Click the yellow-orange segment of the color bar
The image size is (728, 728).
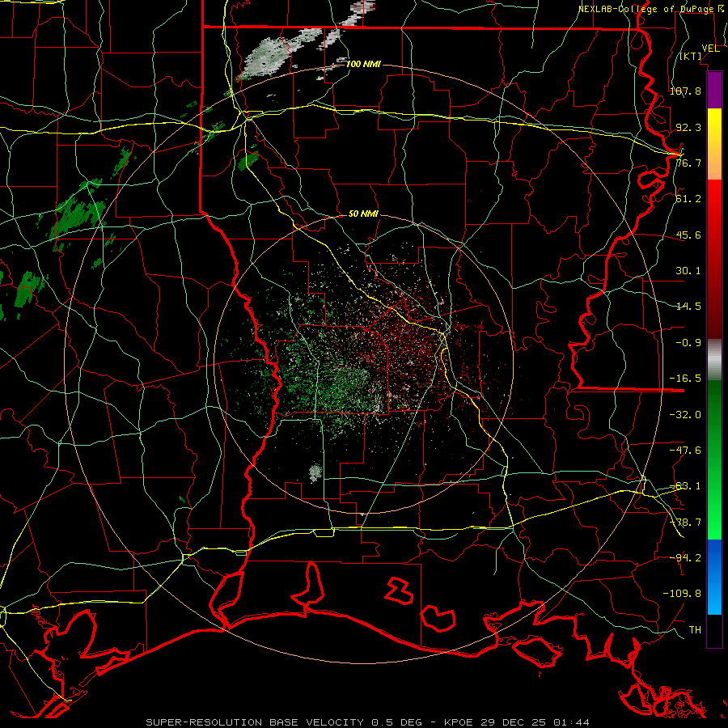714,144
